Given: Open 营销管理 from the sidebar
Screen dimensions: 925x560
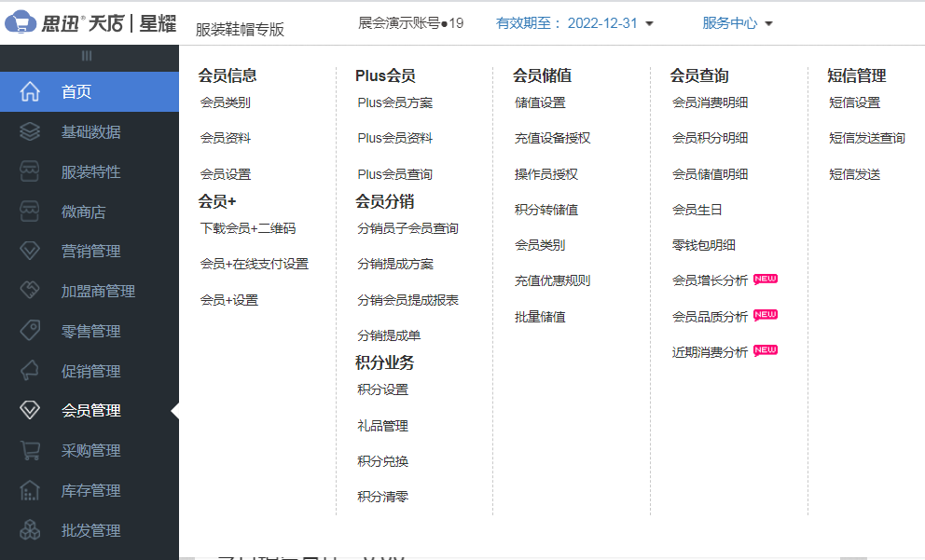Looking at the screenshot, I should pyautogui.click(x=28, y=251).
